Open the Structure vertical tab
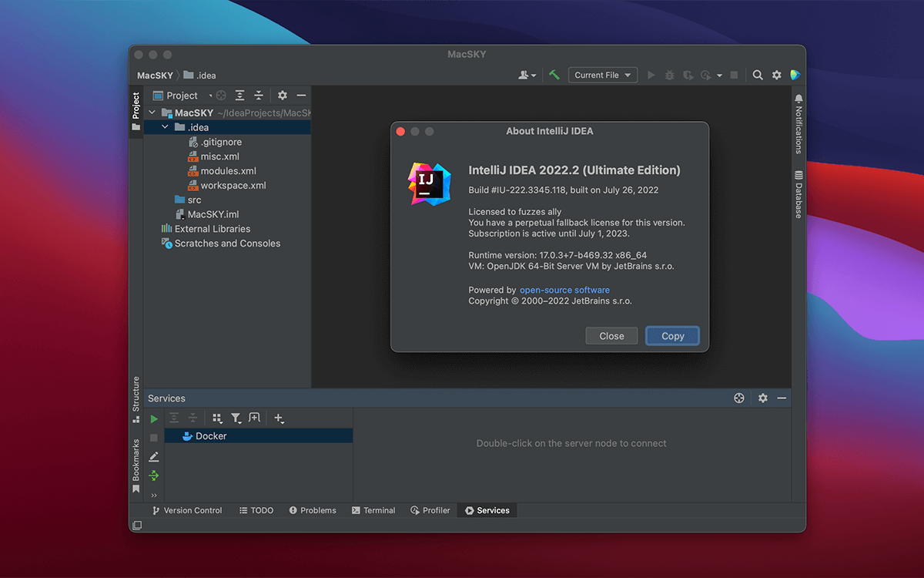This screenshot has height=578, width=924. pyautogui.click(x=136, y=399)
